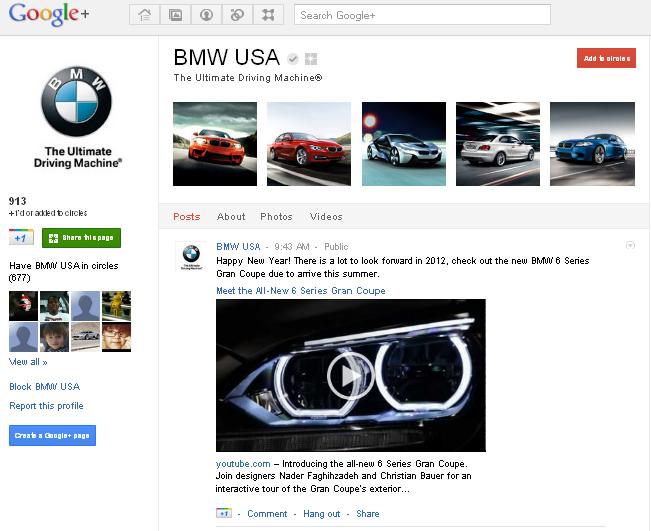The width and height of the screenshot is (651, 531).
Task: Go to the Home stream icon
Action: (146, 15)
